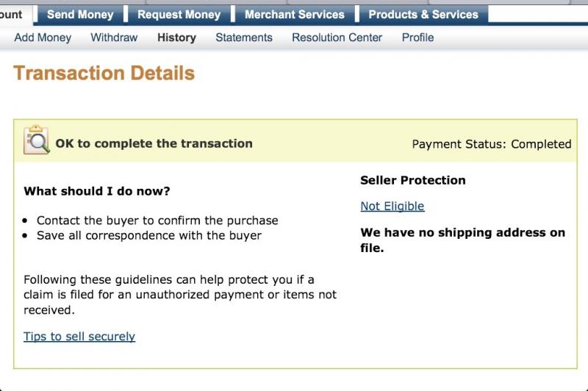Choose the Withdraw submenu item
Image resolution: width=588 pixels, height=391 pixels.
point(114,37)
